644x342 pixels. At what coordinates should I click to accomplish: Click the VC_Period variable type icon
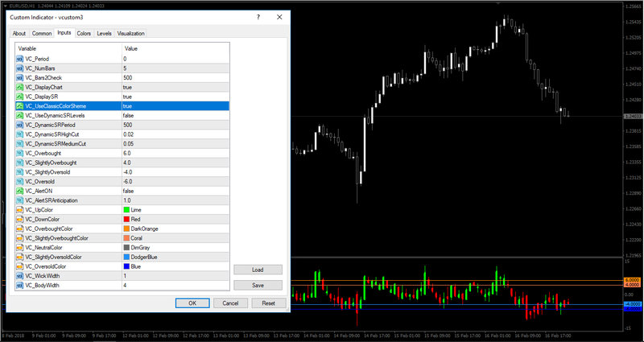click(x=19, y=59)
